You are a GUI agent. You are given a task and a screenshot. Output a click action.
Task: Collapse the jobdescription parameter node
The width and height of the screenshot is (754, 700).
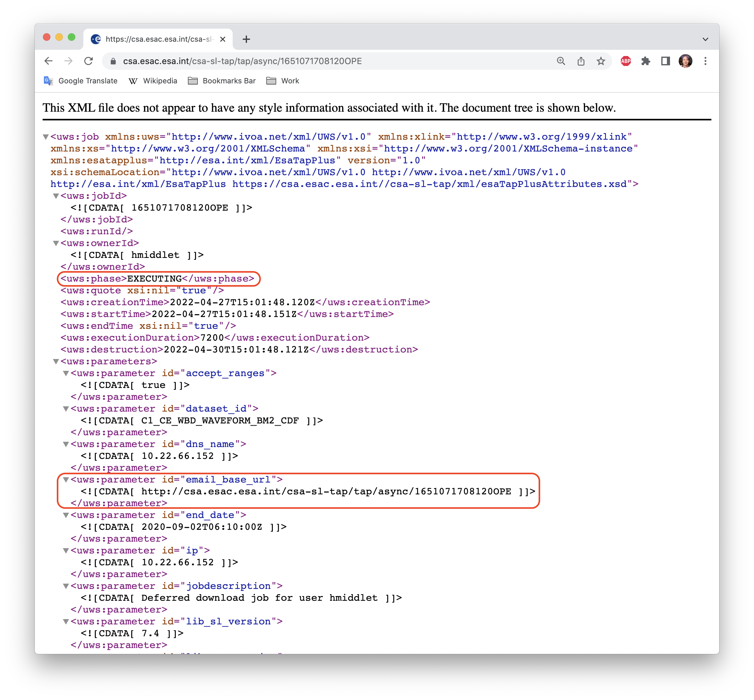pos(66,586)
